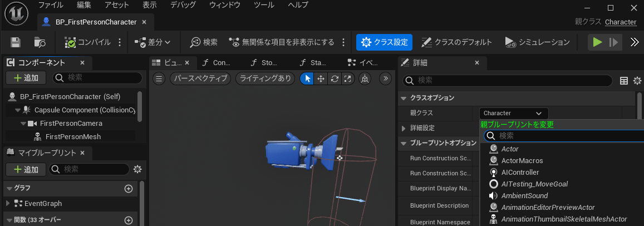Start シミュレーション simulation
This screenshot has height=226, width=644.
tap(537, 42)
